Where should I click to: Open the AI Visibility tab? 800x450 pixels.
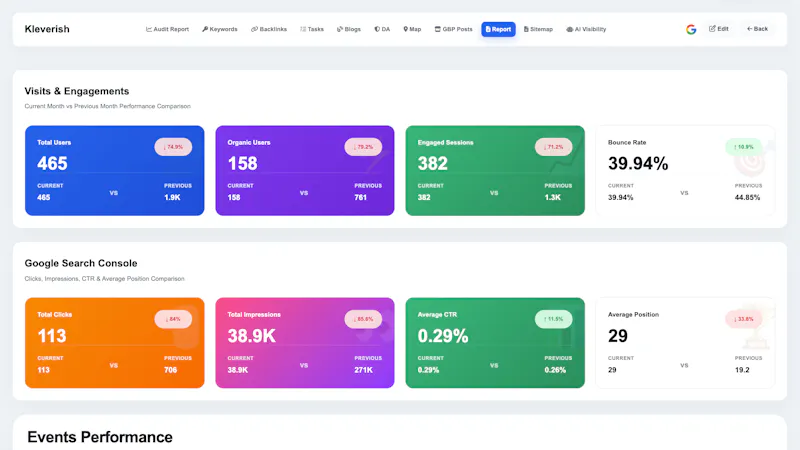(586, 29)
